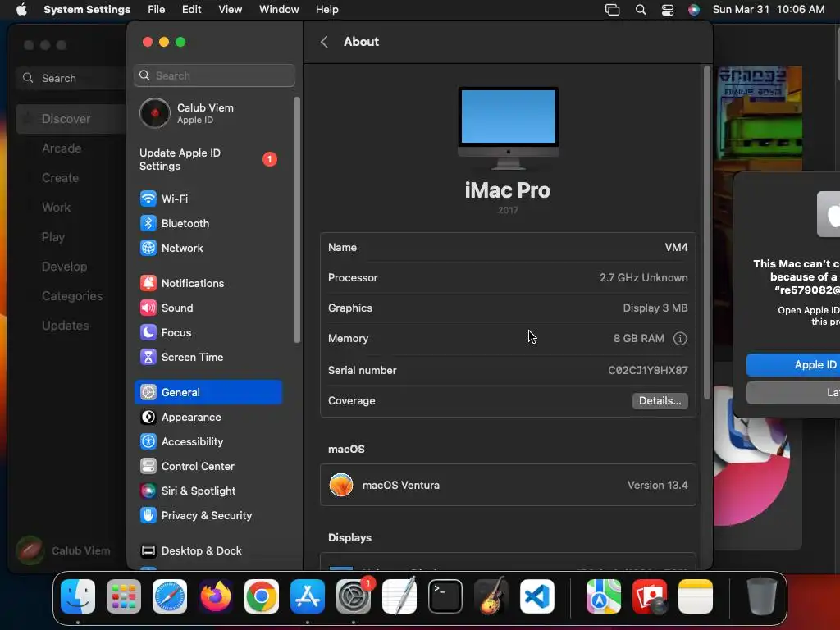Open Update Apple ID Settings
The image size is (840, 630).
[208, 159]
